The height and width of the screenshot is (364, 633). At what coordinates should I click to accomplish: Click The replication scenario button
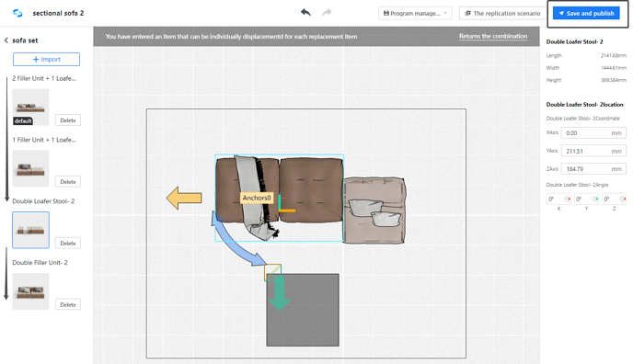[502, 13]
